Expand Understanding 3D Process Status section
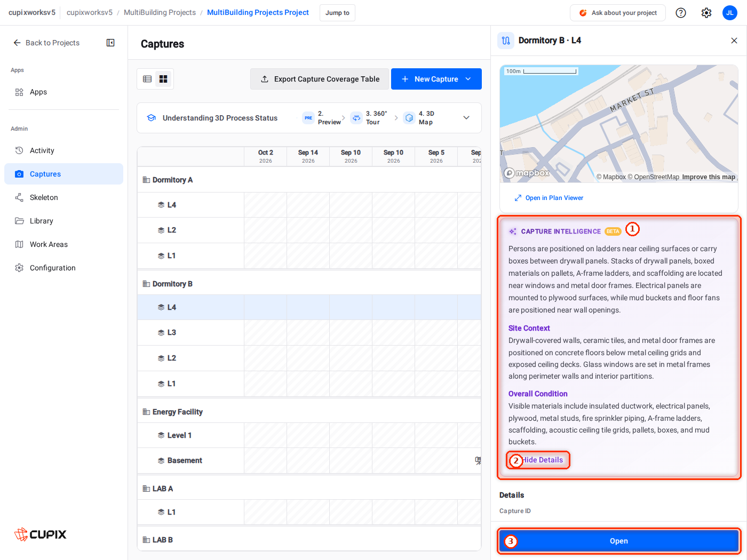Image resolution: width=747 pixels, height=560 pixels. click(466, 118)
